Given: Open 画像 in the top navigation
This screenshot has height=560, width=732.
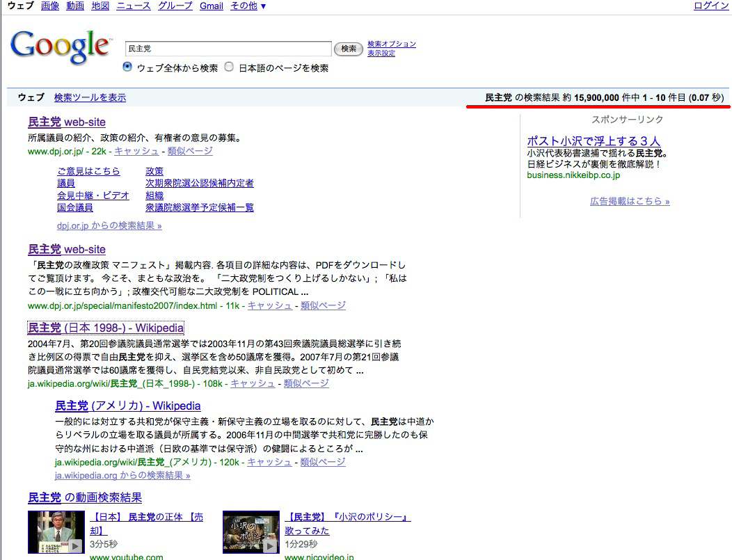Looking at the screenshot, I should coord(50,6).
